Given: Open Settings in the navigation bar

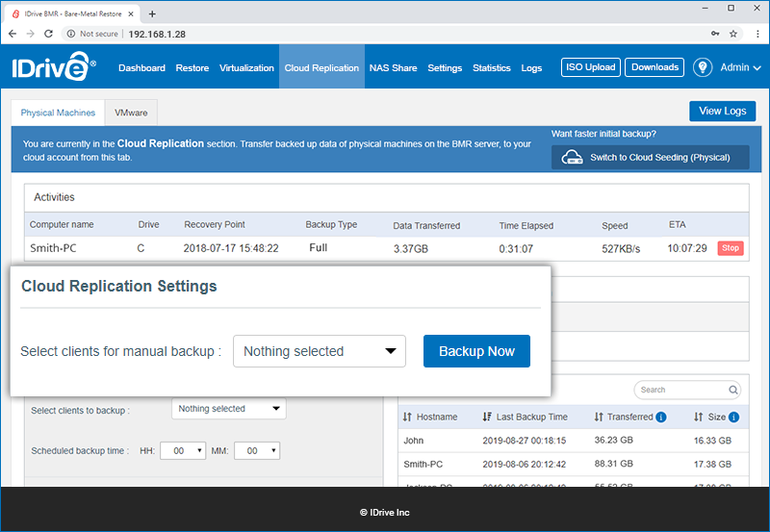Looking at the screenshot, I should pyautogui.click(x=445, y=67).
